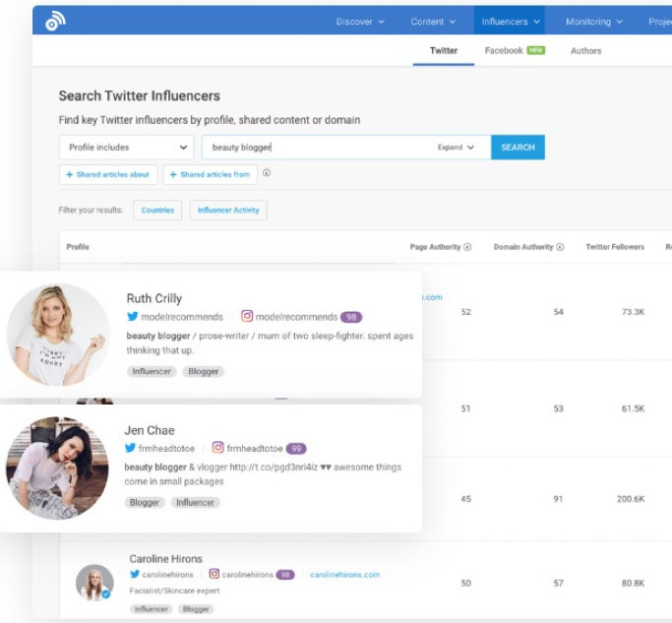The image size is (672, 623).
Task: Click the Profile column header
Action: [x=78, y=247]
